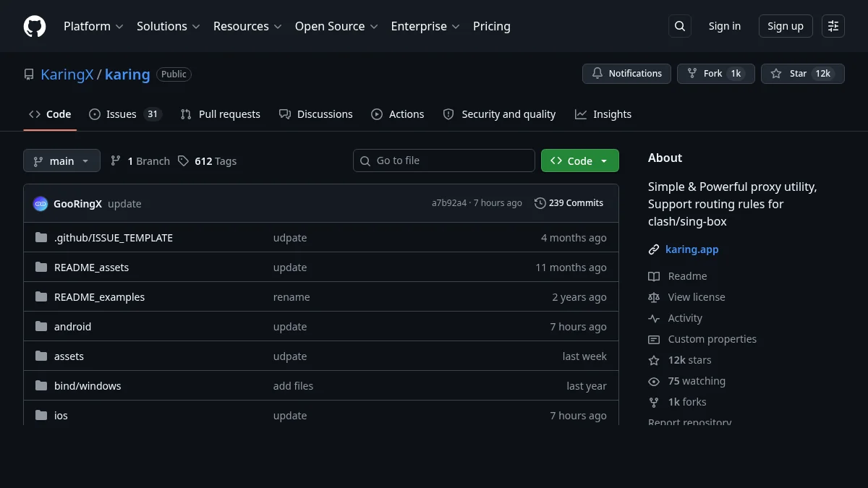Click the Custom properties note icon
868x488 pixels.
tap(654, 339)
